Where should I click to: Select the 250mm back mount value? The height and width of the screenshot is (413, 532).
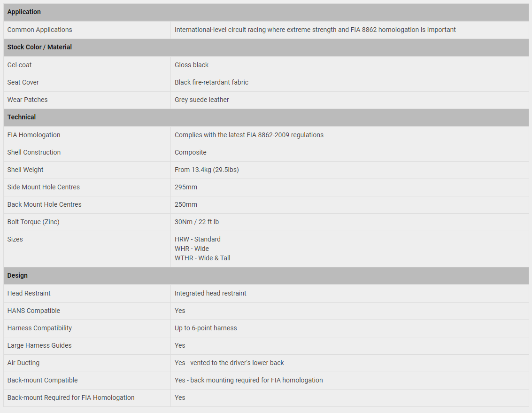tap(185, 204)
